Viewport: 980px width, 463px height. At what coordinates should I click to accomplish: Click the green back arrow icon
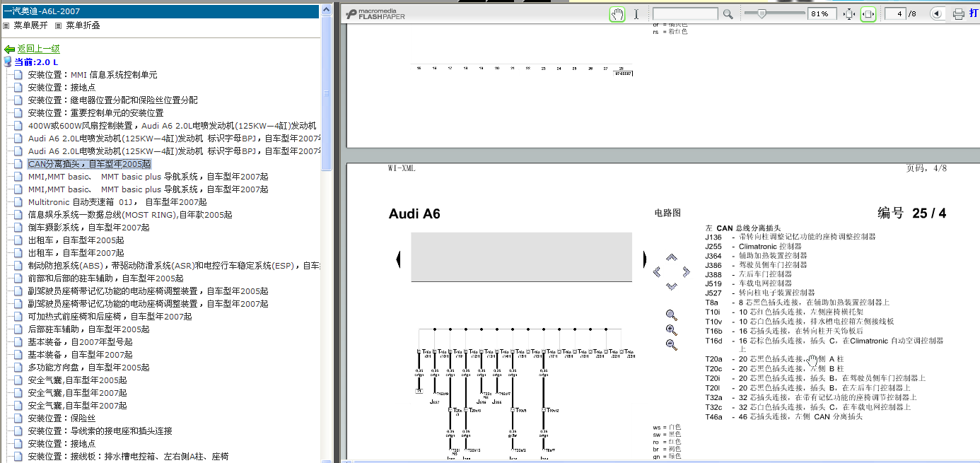9,49
